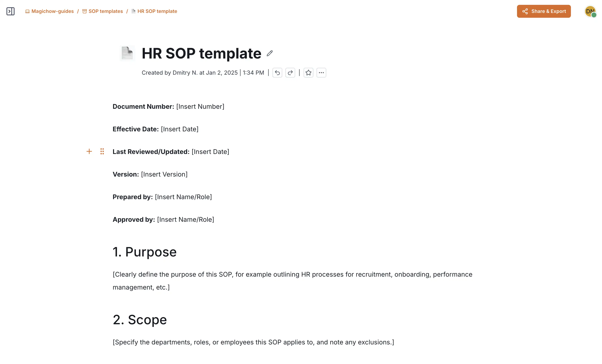
Task: Expand the sidebar panel toggle
Action: (10, 11)
